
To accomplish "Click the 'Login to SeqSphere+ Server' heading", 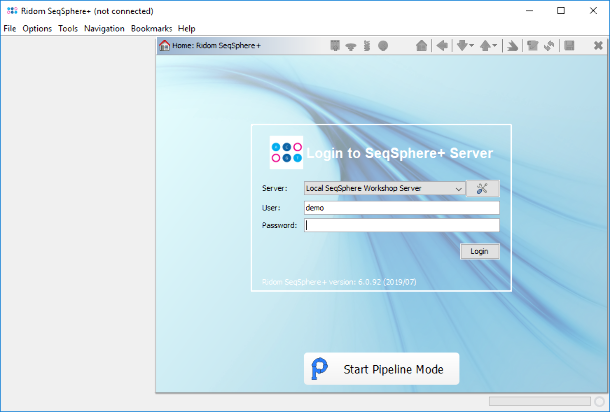I will pos(400,153).
